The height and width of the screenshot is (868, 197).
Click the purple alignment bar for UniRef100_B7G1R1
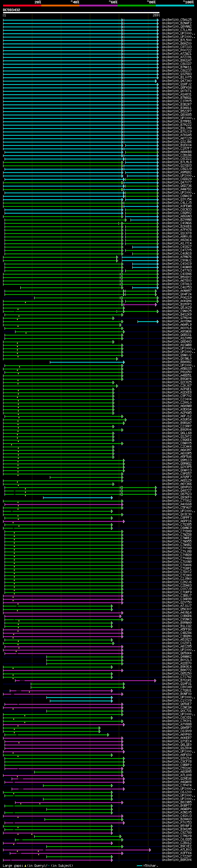86,680
